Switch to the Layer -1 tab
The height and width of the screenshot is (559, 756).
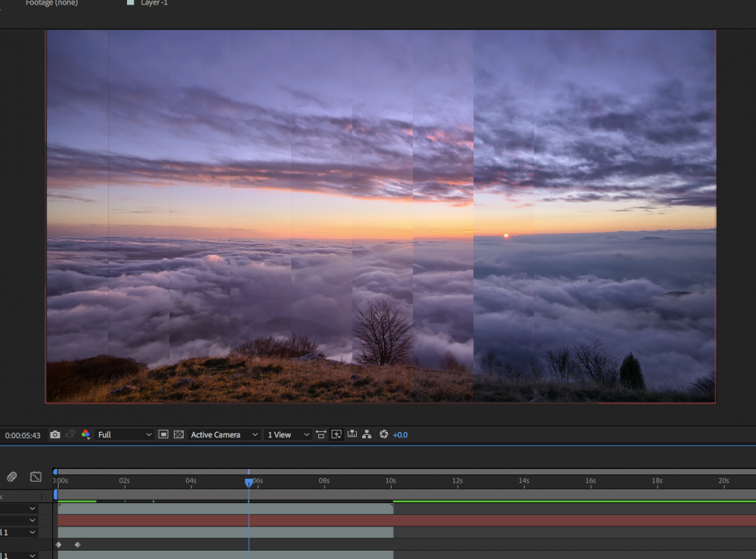click(x=153, y=3)
